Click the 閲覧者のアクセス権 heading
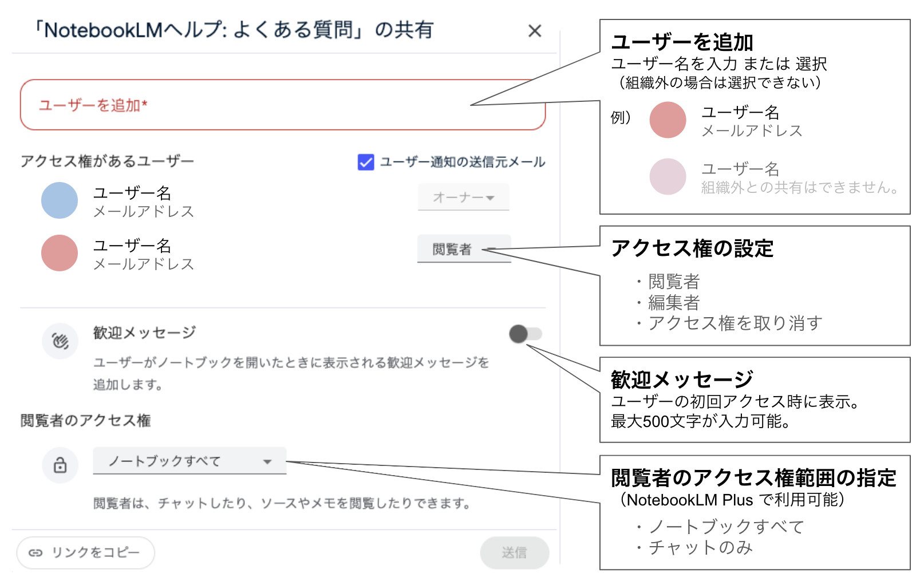The height and width of the screenshot is (577, 924). pyautogui.click(x=86, y=421)
